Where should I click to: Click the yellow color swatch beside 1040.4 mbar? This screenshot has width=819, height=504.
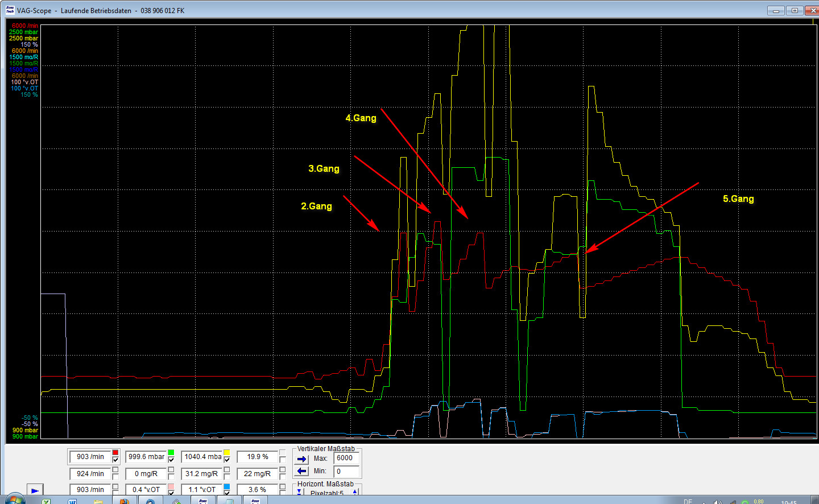point(226,453)
